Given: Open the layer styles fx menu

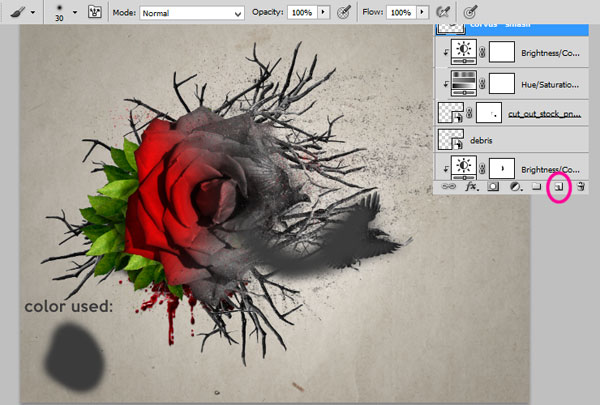Looking at the screenshot, I should [472, 186].
